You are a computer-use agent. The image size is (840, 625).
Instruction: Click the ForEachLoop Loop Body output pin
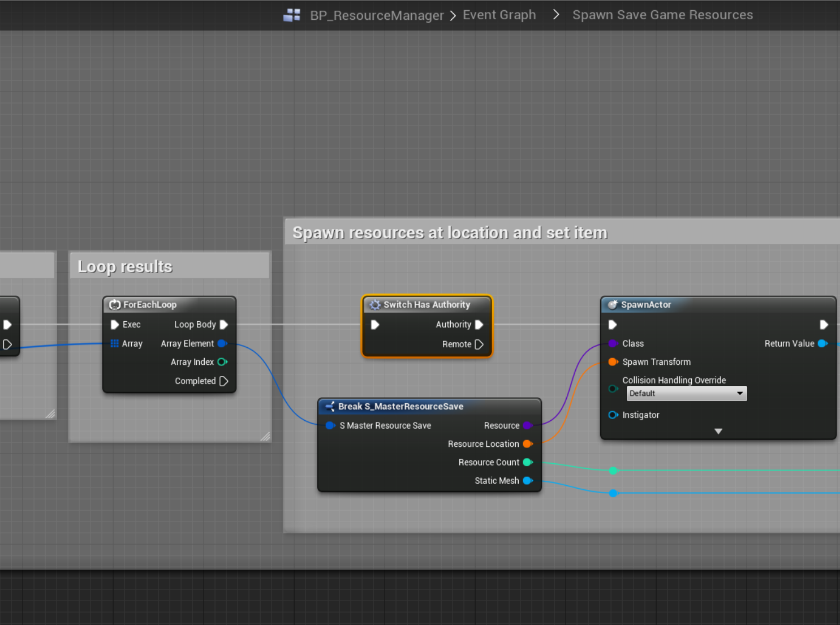[x=224, y=325]
